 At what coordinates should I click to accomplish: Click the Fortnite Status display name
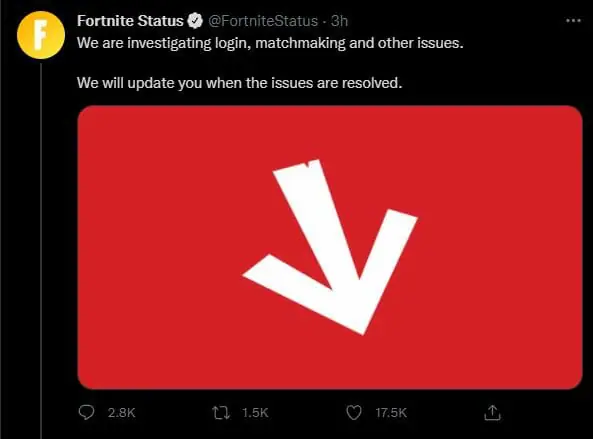130,21
